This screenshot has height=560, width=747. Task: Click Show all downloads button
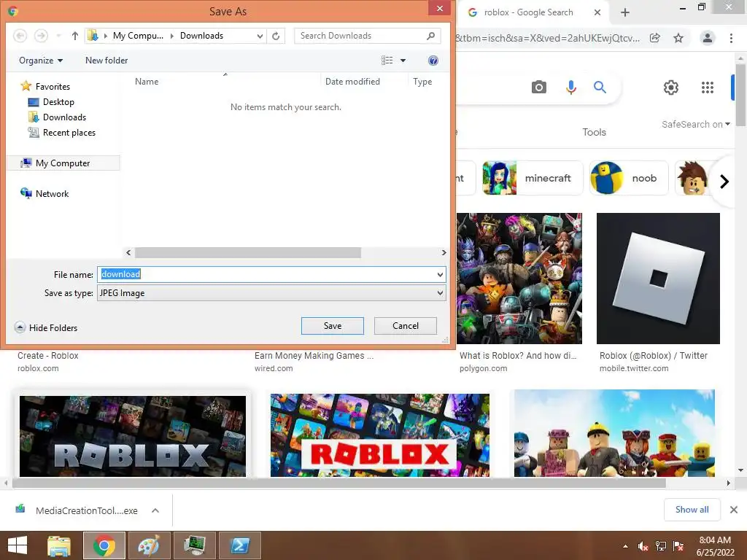[x=692, y=510]
